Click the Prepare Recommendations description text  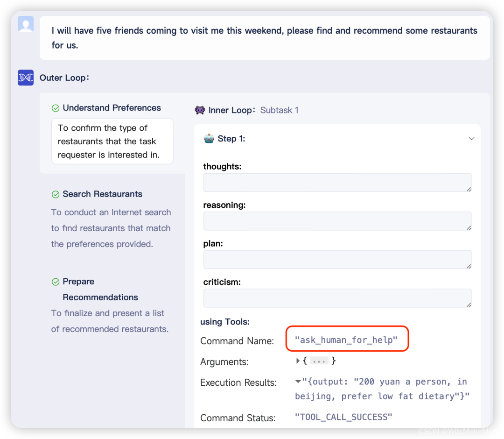(x=110, y=321)
